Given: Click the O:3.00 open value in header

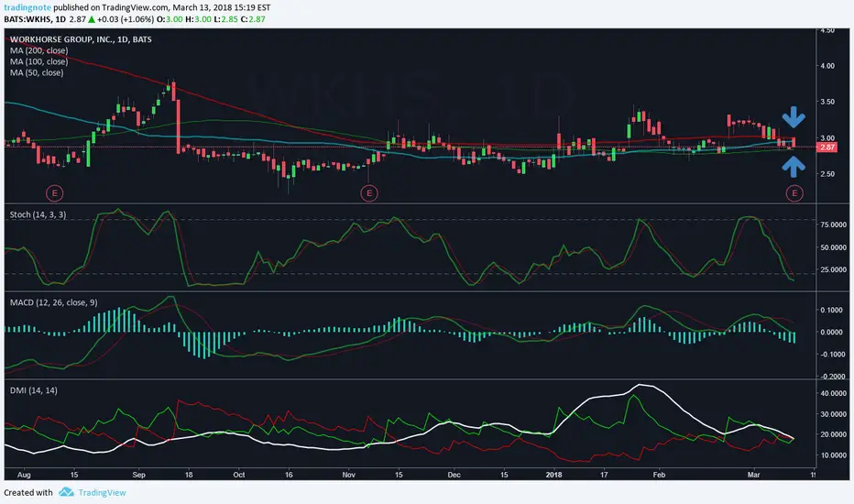Looking at the screenshot, I should (x=170, y=19).
